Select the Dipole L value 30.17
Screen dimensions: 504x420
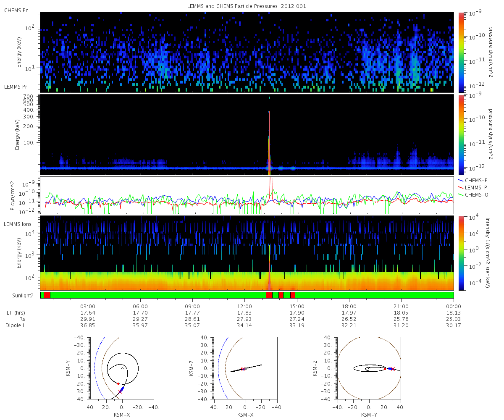click(454, 325)
